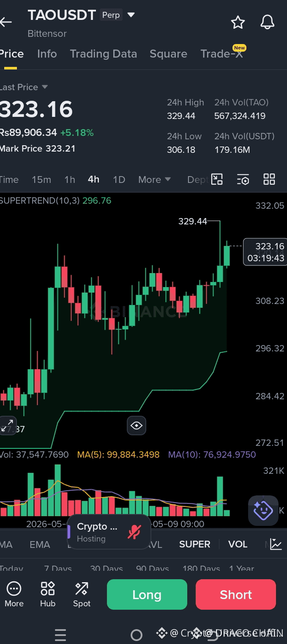Viewport: 287px width, 644px height.
Task: Tap the green Long button
Action: coord(147,594)
